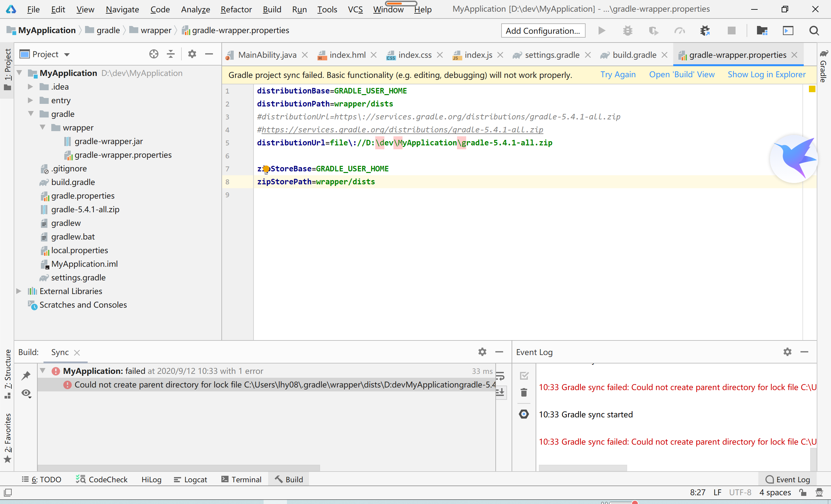Toggle the 1: Project side tool window
This screenshot has height=504, width=831.
(7, 70)
